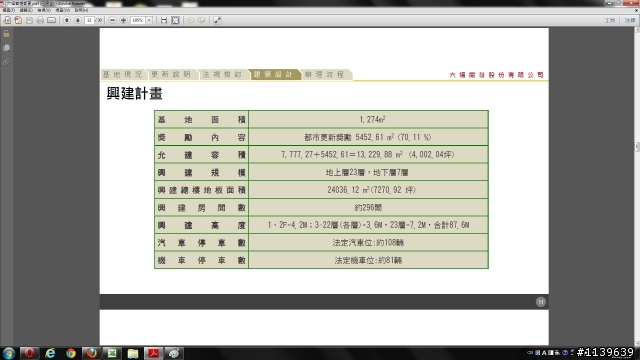Click the cell showing 24036.12 ㎡

[368, 190]
